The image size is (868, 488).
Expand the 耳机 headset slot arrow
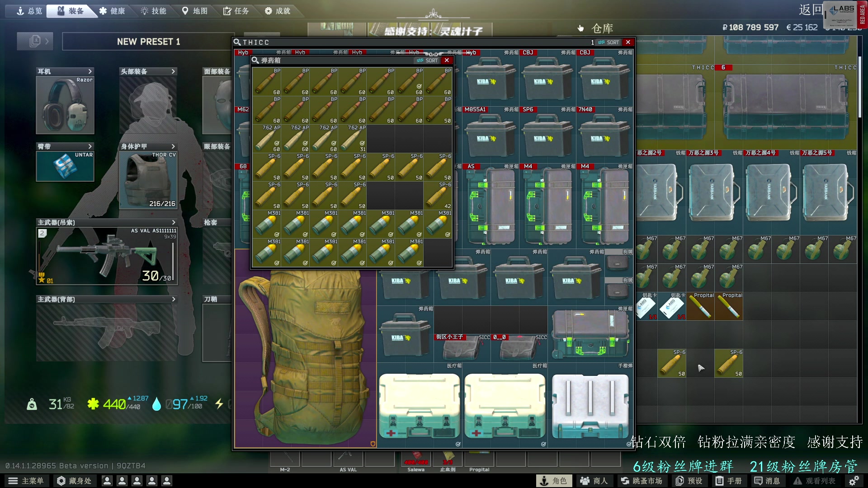click(x=90, y=71)
